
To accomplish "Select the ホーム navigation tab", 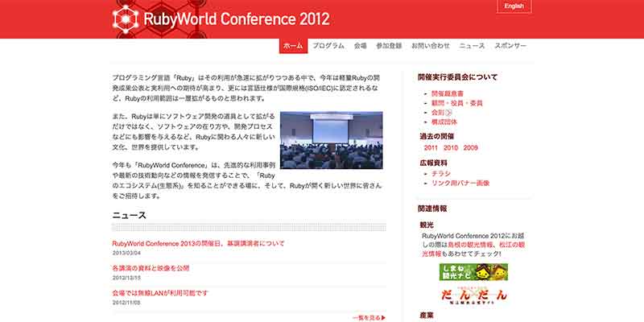I will (x=293, y=46).
